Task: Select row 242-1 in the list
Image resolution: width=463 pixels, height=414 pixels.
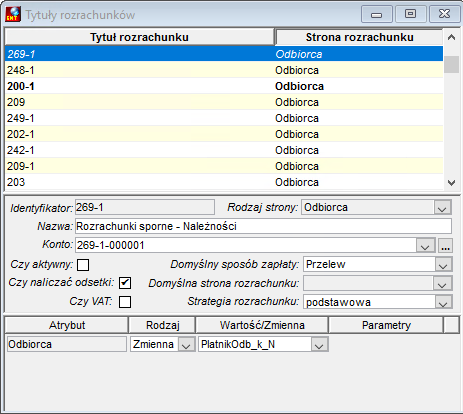Action: pyautogui.click(x=224, y=150)
